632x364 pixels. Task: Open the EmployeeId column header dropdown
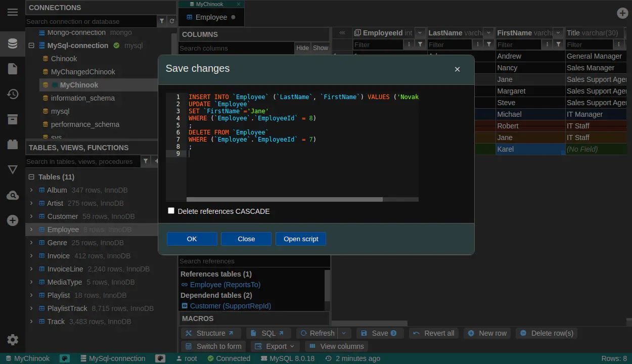[x=420, y=33]
